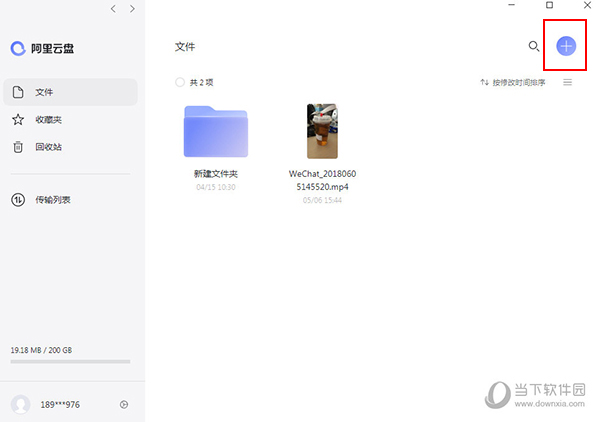Open the search magnifier icon
Image resolution: width=600 pixels, height=422 pixels.
(533, 46)
